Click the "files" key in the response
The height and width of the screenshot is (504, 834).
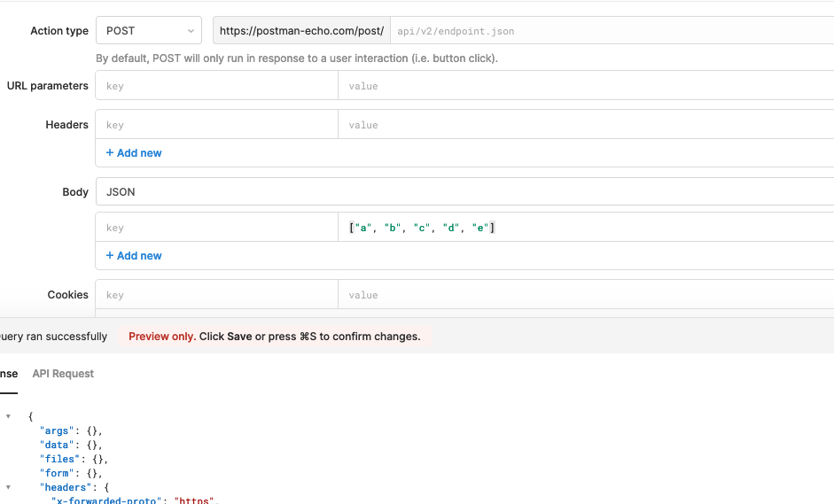[x=59, y=459]
